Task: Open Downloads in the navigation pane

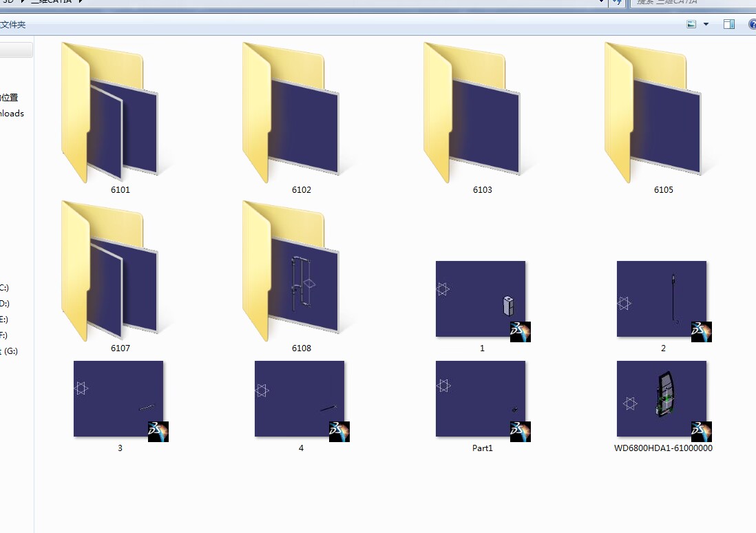Action: coord(12,114)
